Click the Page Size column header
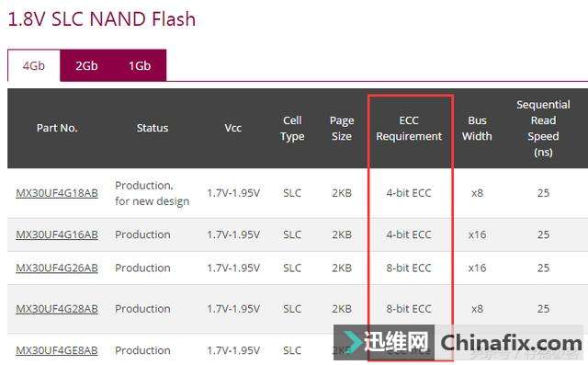The image size is (588, 365). [x=342, y=129]
